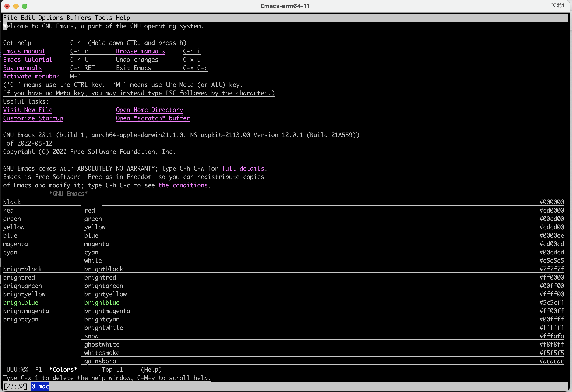
Task: Click the black color row name
Action: coord(12,202)
